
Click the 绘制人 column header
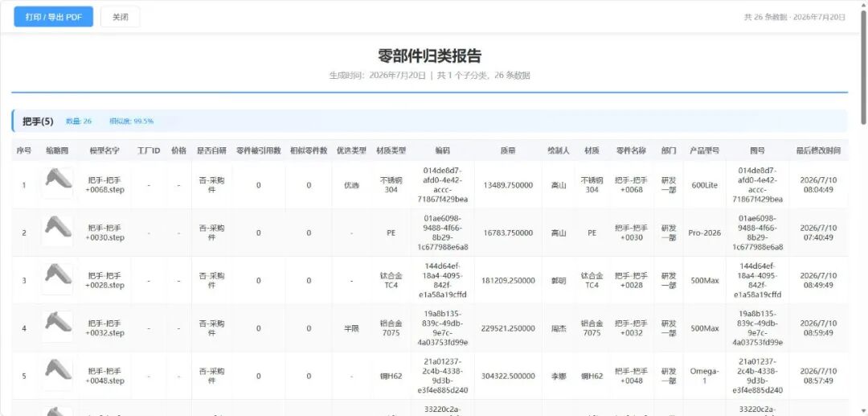click(559, 150)
